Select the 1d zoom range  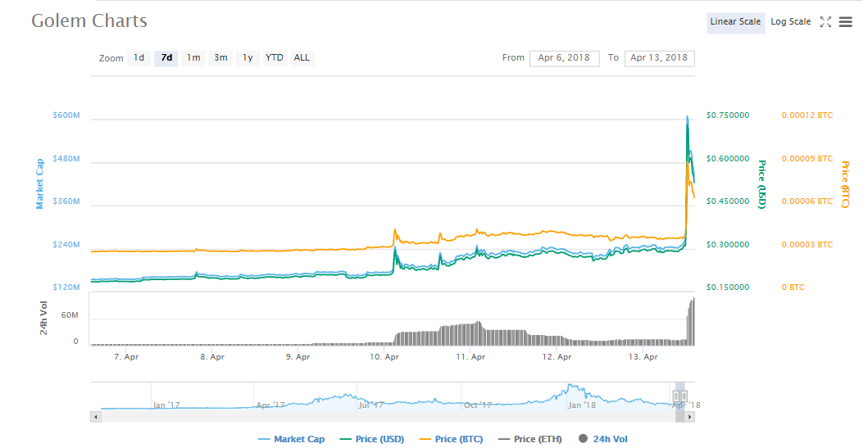[x=139, y=58]
